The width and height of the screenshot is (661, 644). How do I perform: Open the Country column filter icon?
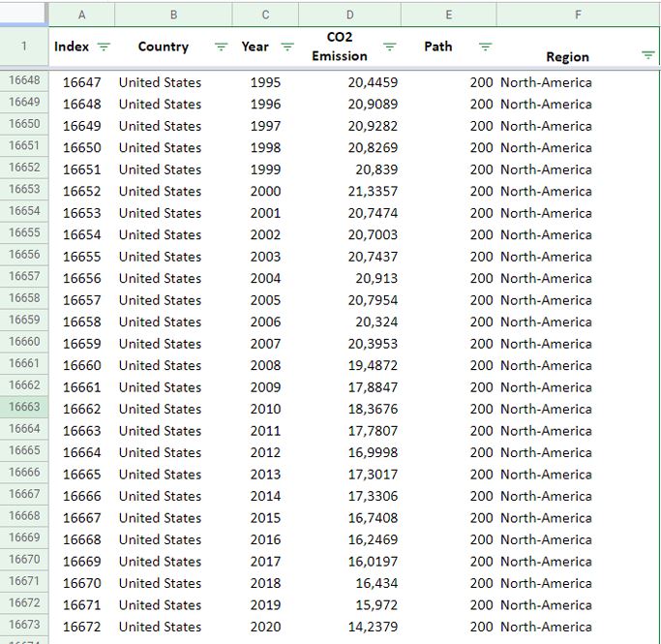tap(222, 46)
